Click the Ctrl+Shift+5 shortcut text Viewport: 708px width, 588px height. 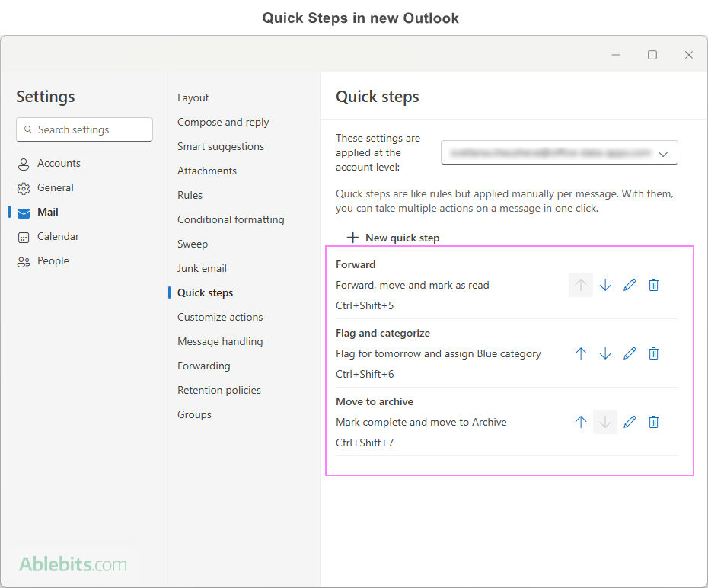(x=365, y=305)
